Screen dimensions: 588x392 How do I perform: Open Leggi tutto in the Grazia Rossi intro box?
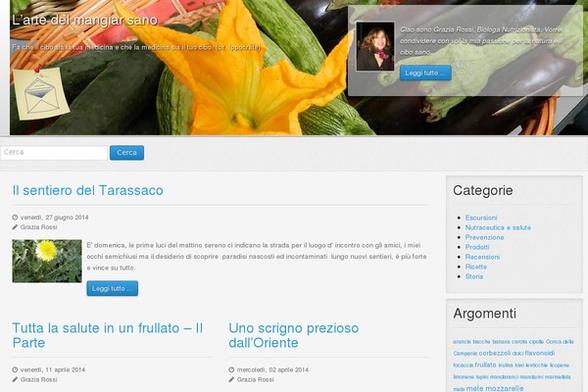click(425, 73)
